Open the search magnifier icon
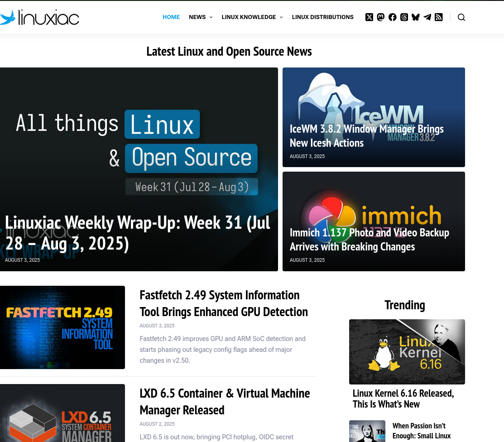504x442 pixels. (x=461, y=17)
